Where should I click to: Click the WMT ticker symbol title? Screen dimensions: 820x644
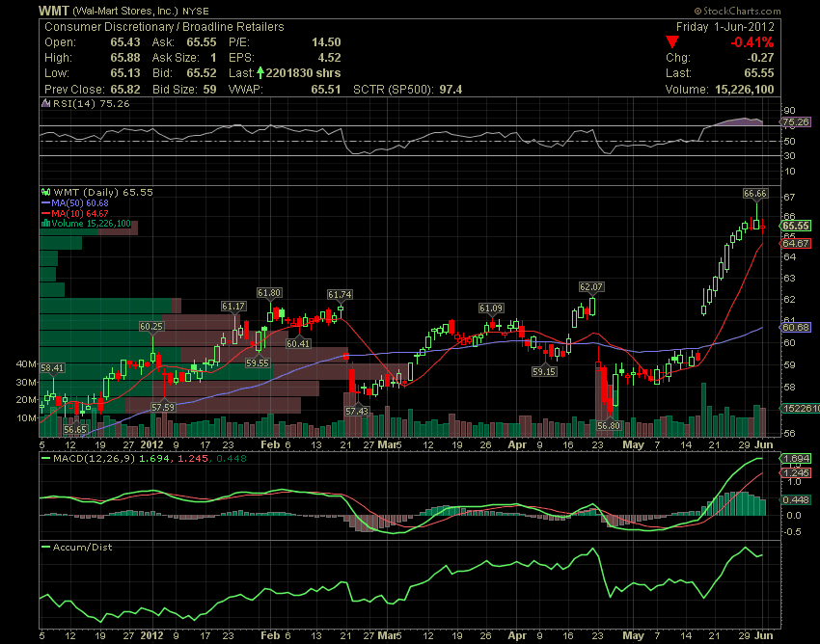(53, 11)
